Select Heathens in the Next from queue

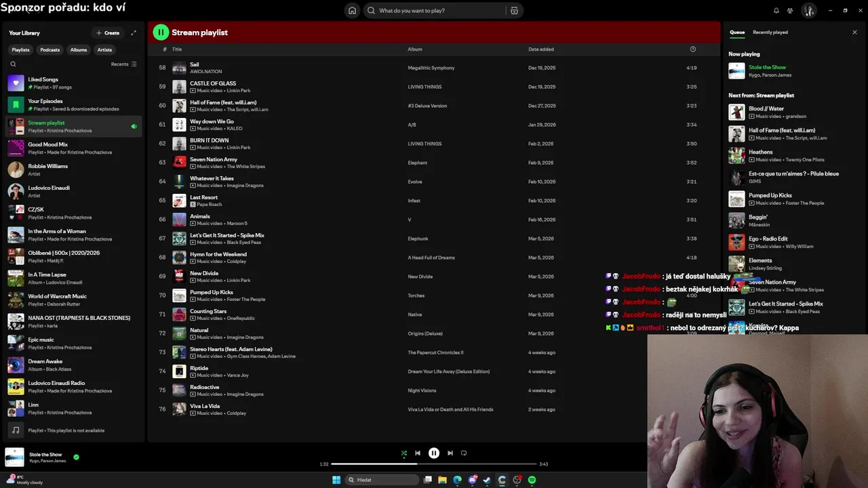pyautogui.click(x=790, y=156)
